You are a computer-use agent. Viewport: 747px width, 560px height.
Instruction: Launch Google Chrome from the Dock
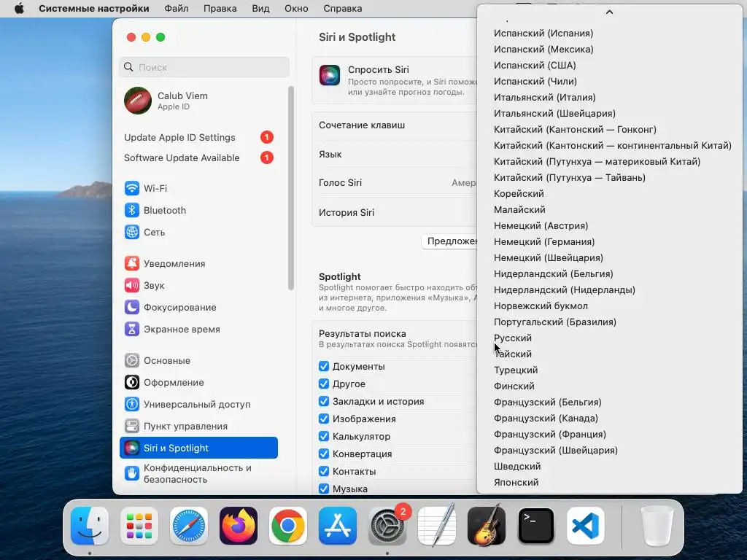pyautogui.click(x=287, y=526)
